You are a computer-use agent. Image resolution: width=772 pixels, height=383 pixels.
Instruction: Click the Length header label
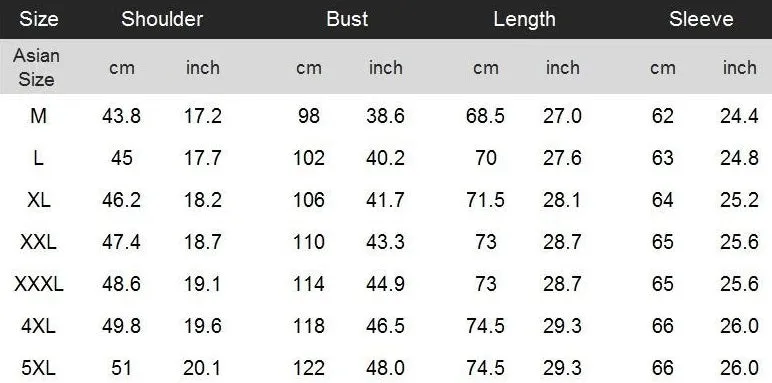(524, 19)
